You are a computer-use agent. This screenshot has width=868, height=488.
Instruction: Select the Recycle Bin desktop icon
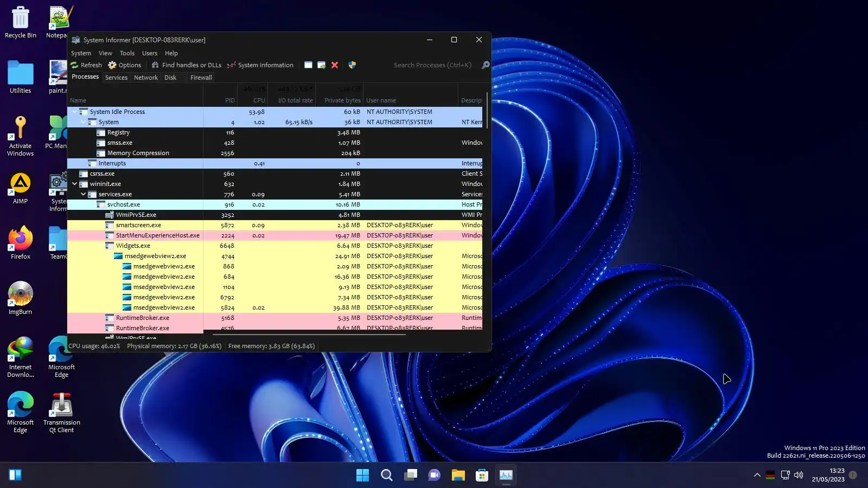[x=21, y=22]
